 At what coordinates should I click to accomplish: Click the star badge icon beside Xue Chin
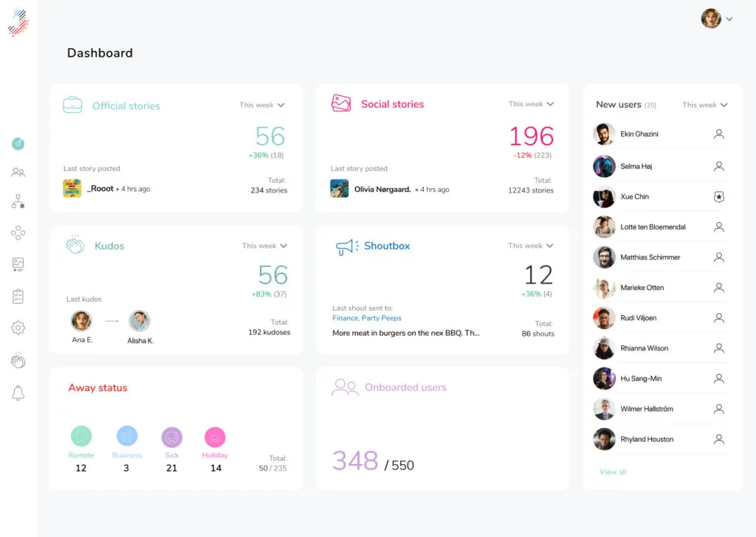click(x=719, y=197)
